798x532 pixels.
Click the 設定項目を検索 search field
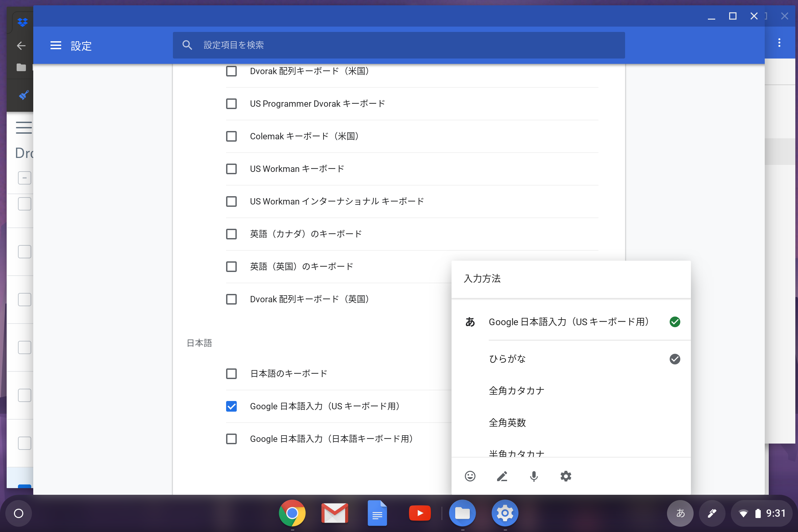pos(399,45)
